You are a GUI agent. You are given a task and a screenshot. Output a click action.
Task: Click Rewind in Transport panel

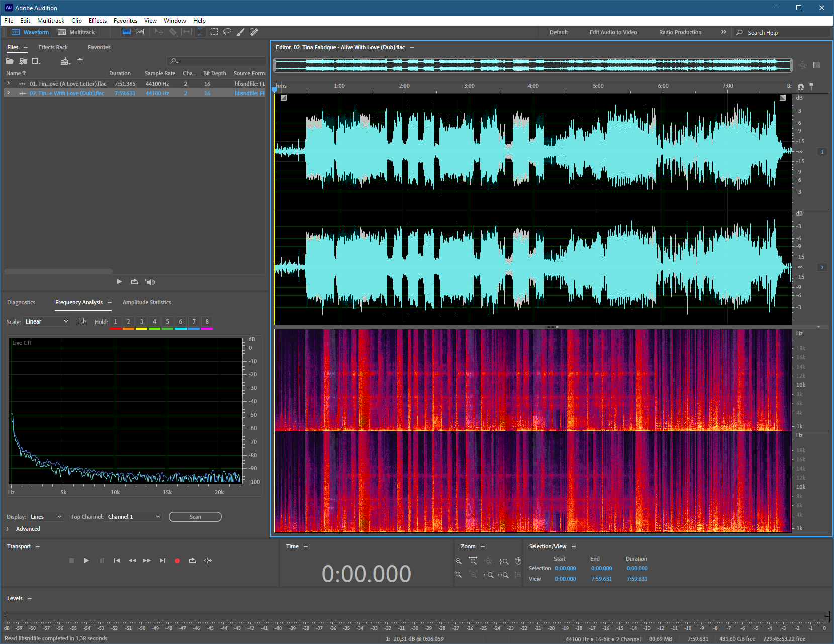coord(132,561)
